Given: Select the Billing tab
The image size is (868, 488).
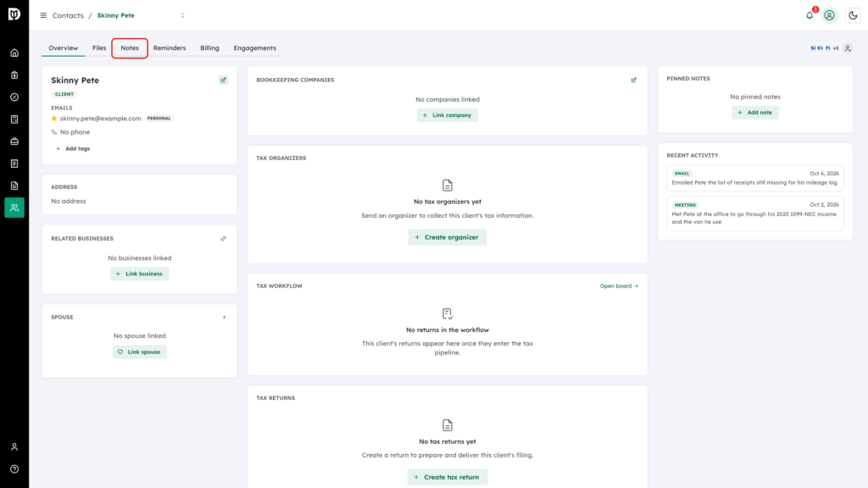Looking at the screenshot, I should tap(210, 48).
